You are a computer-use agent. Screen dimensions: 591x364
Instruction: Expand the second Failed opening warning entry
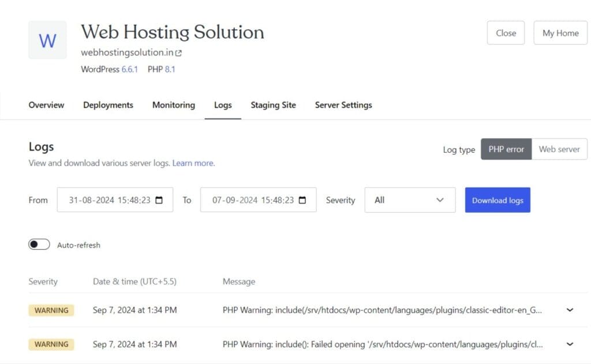(x=569, y=344)
